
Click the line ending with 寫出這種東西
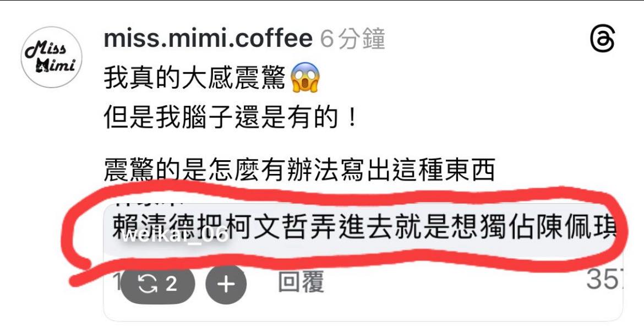click(x=299, y=170)
